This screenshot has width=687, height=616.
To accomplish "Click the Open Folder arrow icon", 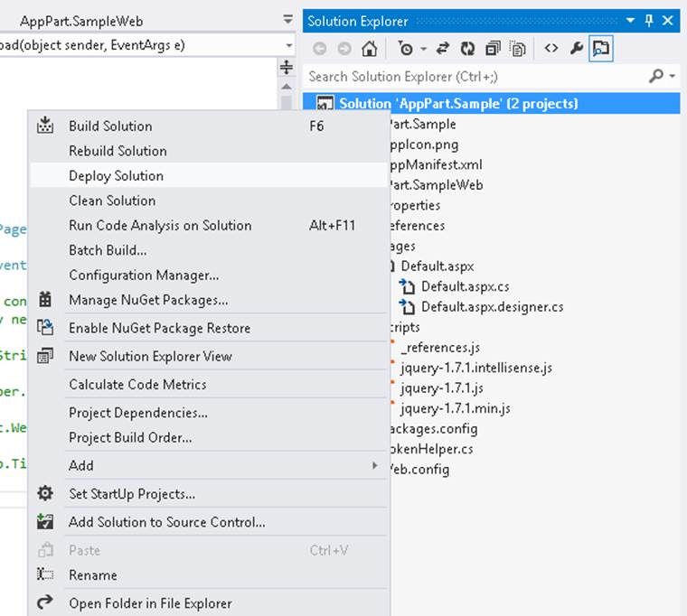I will click(x=45, y=602).
